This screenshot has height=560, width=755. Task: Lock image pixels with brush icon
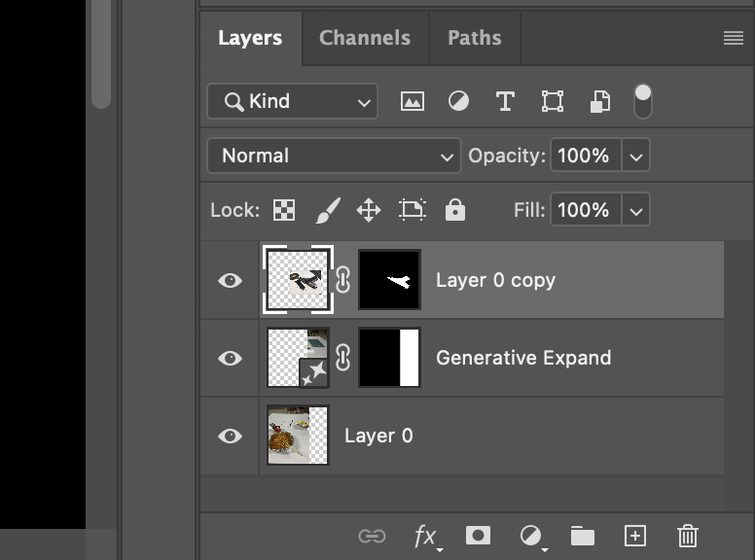tap(328, 210)
